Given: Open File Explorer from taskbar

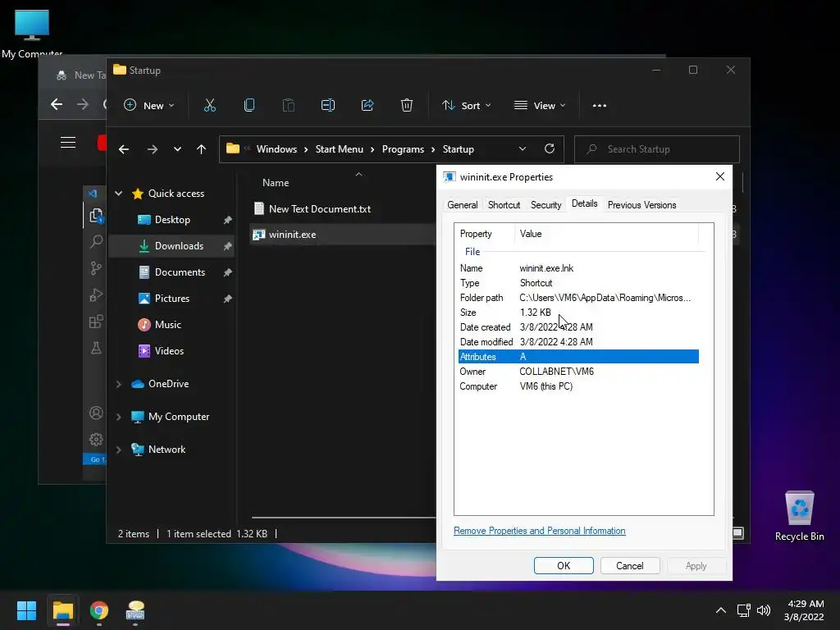Looking at the screenshot, I should click(x=62, y=610).
